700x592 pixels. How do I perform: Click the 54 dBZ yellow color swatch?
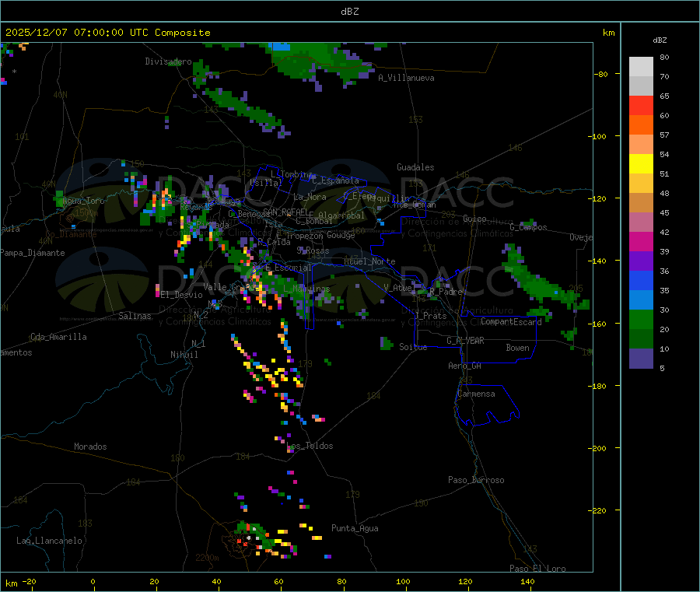coord(641,164)
